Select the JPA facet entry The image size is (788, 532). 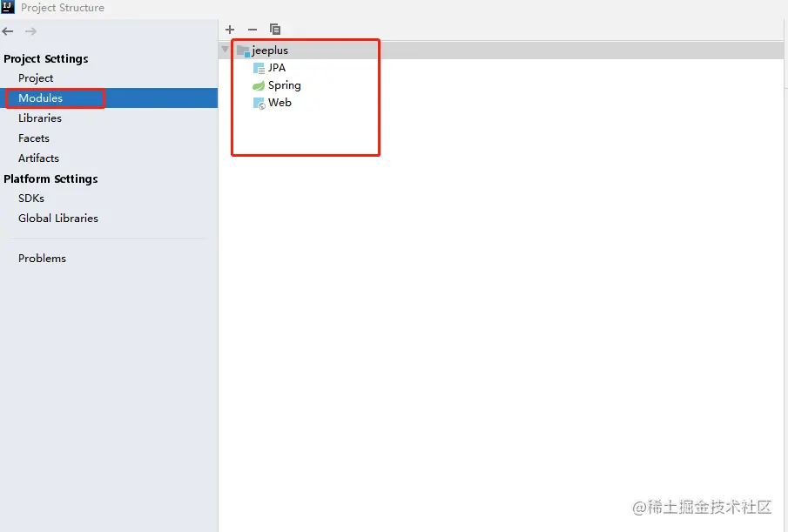(x=277, y=68)
